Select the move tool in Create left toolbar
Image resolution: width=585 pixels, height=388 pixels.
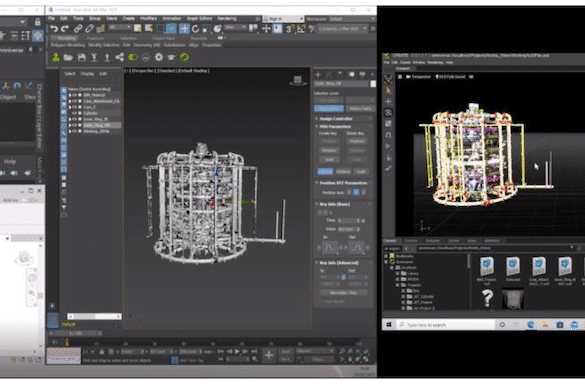[x=389, y=101]
